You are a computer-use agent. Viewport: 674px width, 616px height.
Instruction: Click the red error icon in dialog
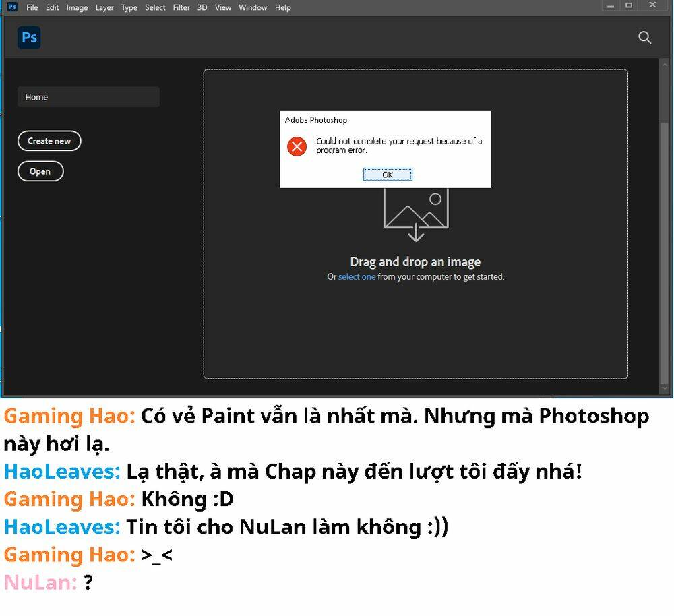click(297, 146)
